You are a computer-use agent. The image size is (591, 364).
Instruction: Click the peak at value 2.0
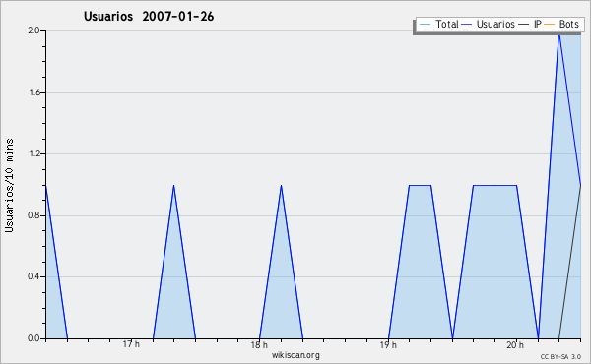[x=559, y=33]
